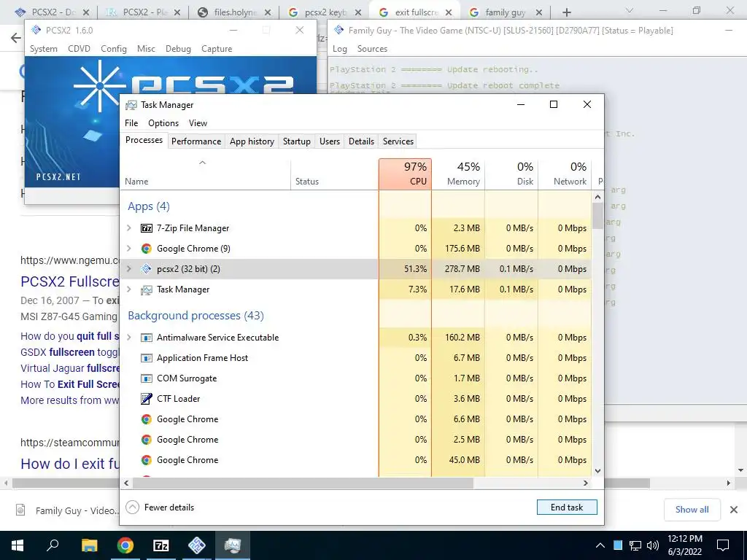Sort processes by CPU column
This screenshot has width=747, height=560.
(x=406, y=174)
